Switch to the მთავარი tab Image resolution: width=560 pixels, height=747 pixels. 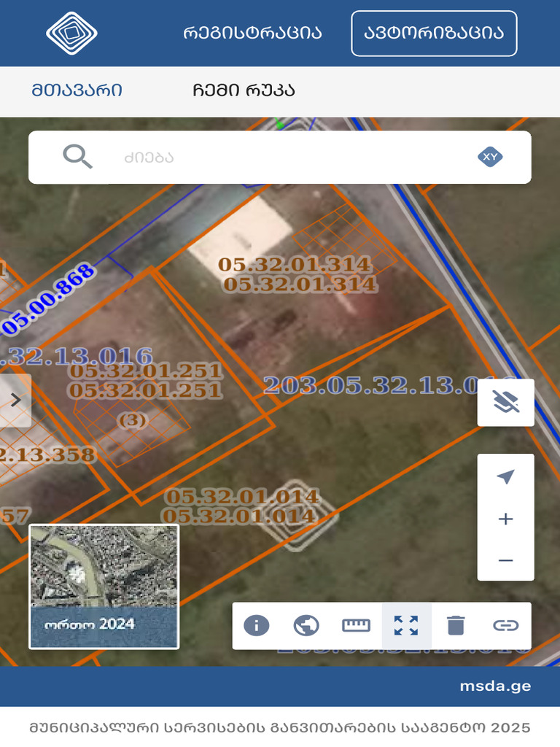[77, 90]
